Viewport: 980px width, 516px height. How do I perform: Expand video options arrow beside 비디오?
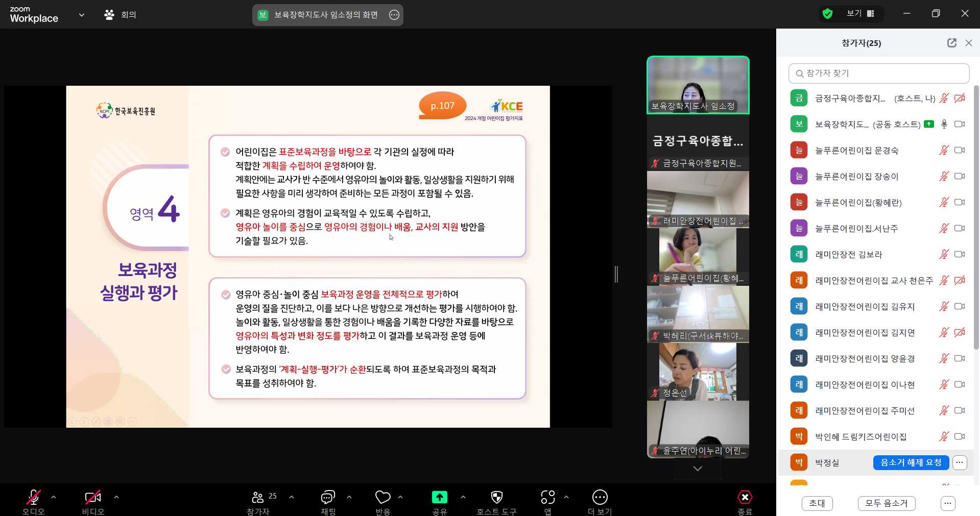click(116, 497)
